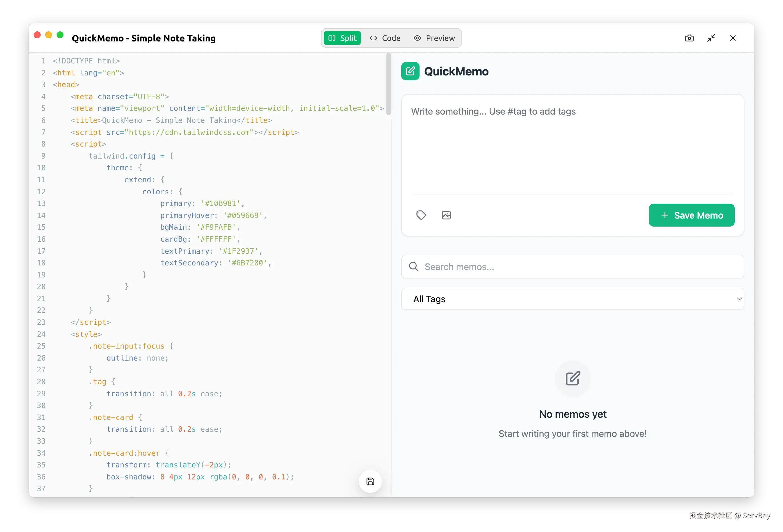Click the tailwindcss script src code line
The width and height of the screenshot is (783, 532).
tap(185, 132)
